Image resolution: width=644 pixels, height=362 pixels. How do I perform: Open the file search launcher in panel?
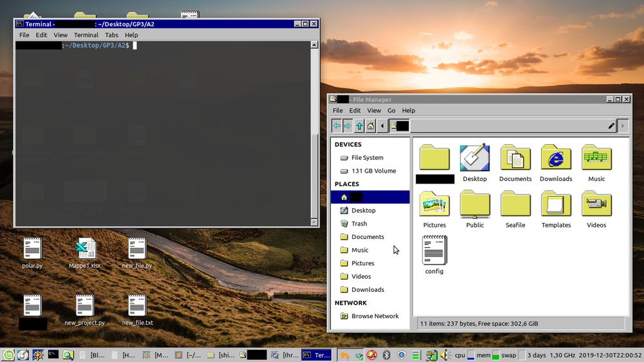[68, 355]
